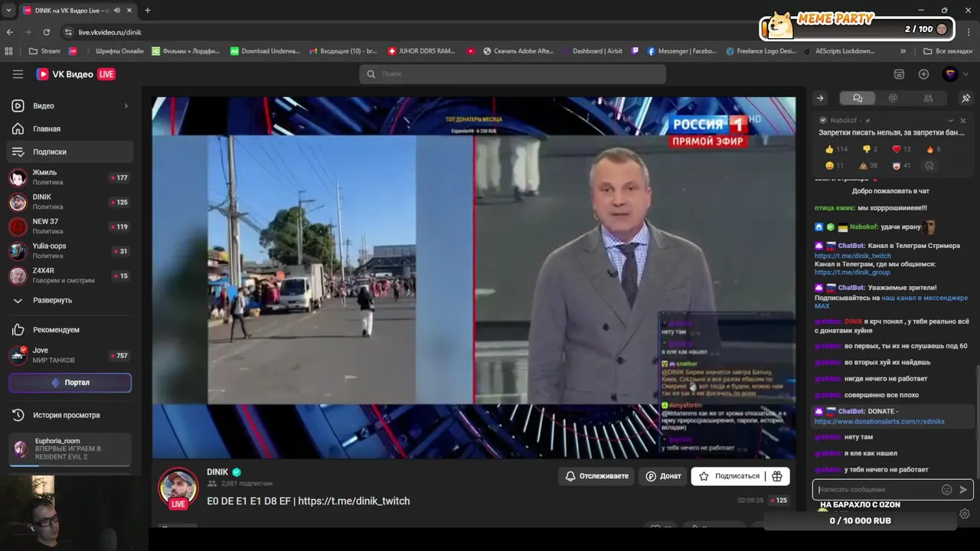Open Подписки in the sidebar
980x551 pixels.
tap(70, 152)
